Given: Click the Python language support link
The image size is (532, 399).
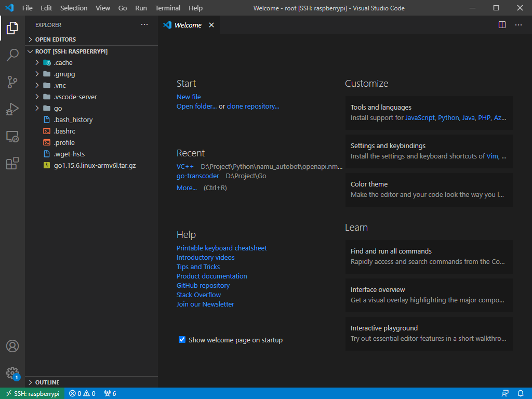Looking at the screenshot, I should click(448, 118).
